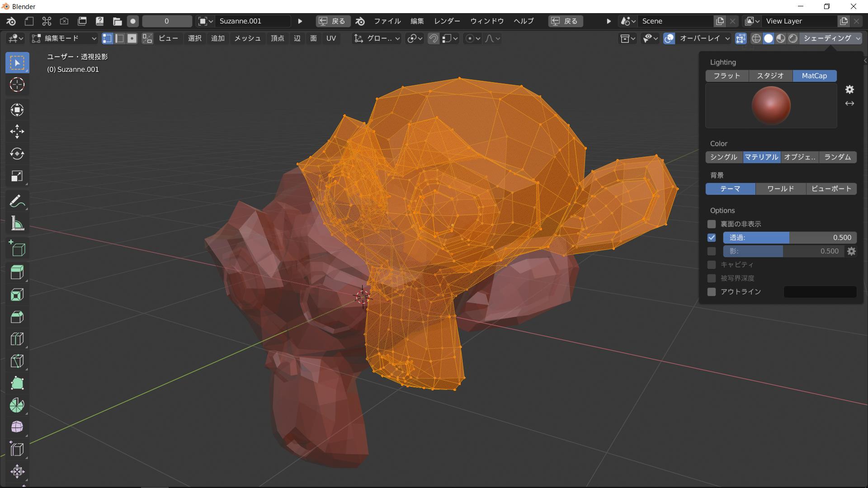Enable the アウトライン outline checkbox

[712, 292]
